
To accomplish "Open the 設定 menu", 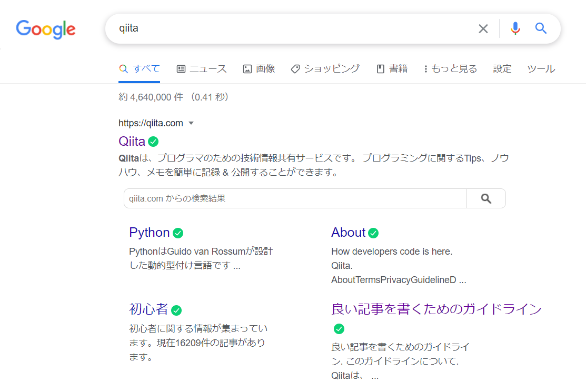I will (502, 69).
